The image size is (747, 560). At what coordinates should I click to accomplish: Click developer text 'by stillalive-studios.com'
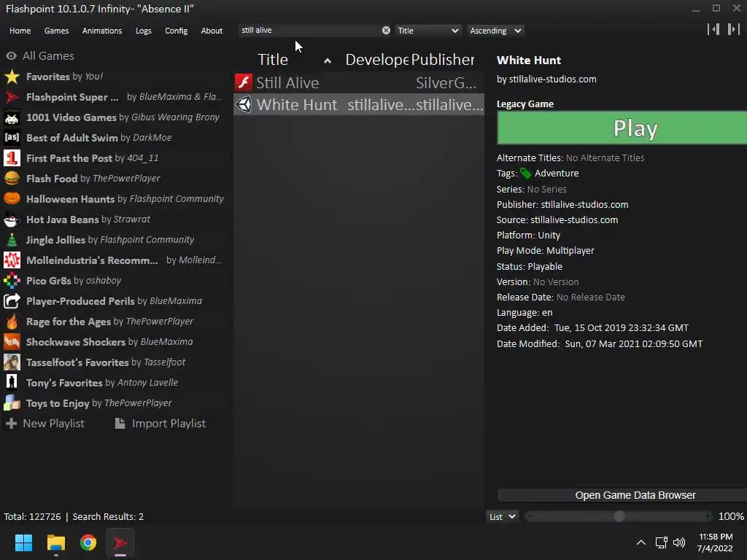click(546, 79)
